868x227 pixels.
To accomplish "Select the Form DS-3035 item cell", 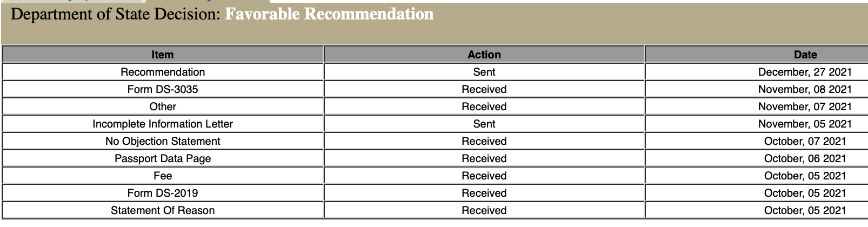I will click(163, 89).
